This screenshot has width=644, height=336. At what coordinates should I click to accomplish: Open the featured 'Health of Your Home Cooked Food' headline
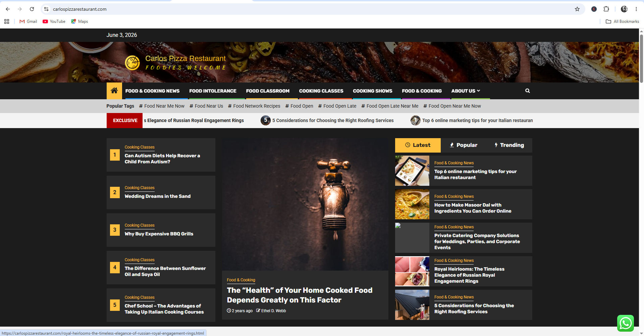click(300, 295)
